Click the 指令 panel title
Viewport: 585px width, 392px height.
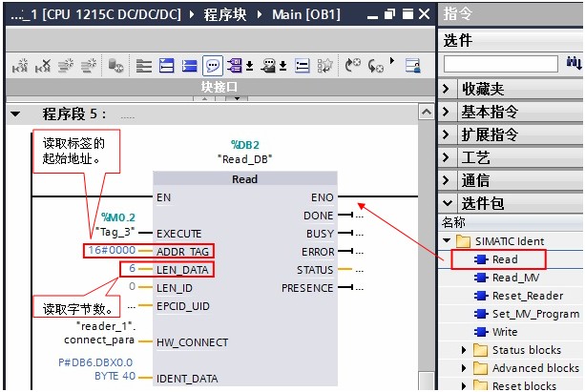click(x=457, y=13)
